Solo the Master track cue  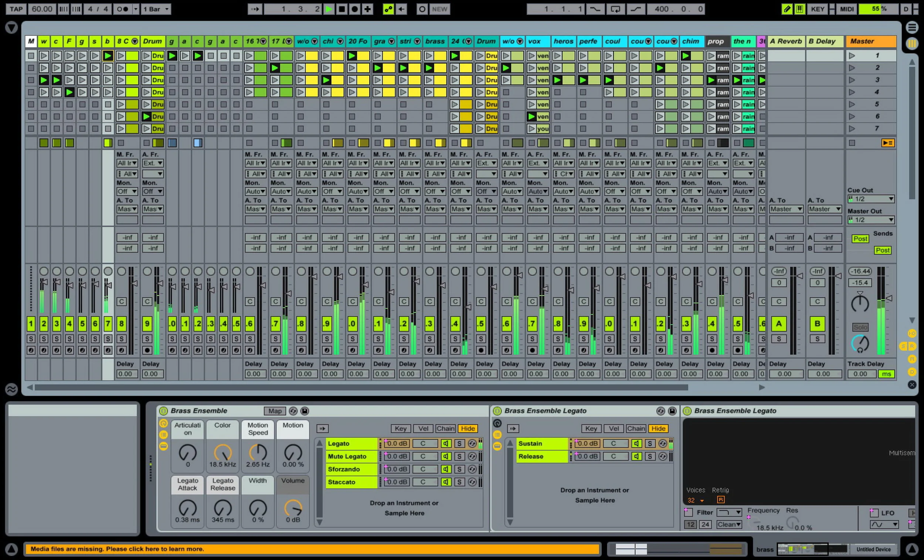click(861, 327)
